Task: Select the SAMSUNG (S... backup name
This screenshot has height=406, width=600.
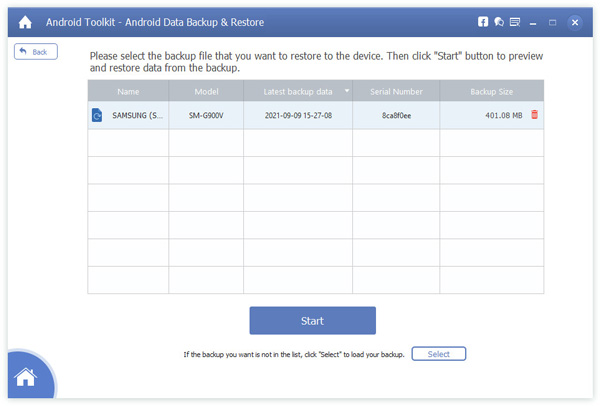Action: pyautogui.click(x=137, y=115)
